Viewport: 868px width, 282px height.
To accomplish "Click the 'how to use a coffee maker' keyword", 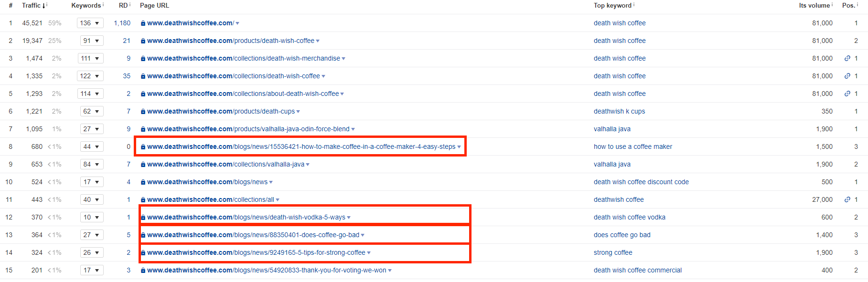I will [x=633, y=146].
